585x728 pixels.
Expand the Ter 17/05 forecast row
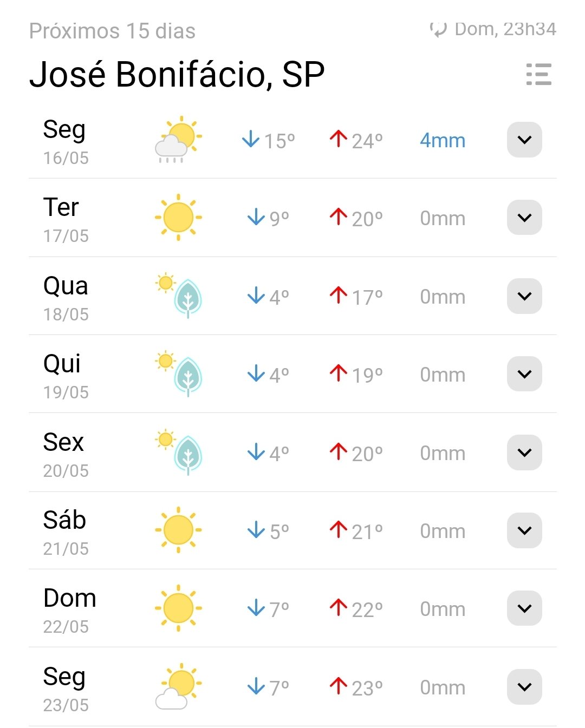click(x=524, y=218)
